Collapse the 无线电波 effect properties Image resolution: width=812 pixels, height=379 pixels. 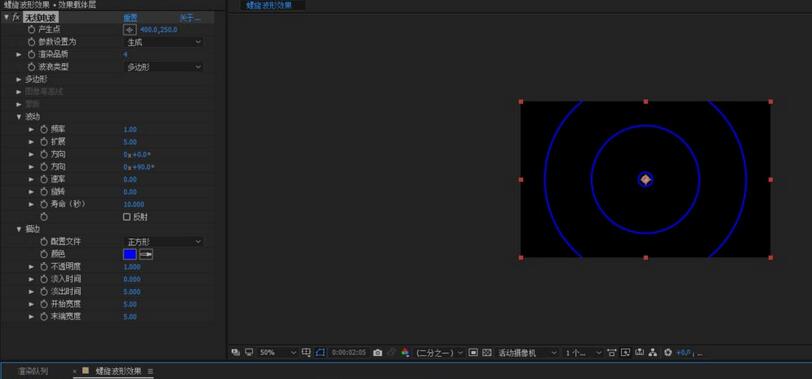tap(6, 18)
